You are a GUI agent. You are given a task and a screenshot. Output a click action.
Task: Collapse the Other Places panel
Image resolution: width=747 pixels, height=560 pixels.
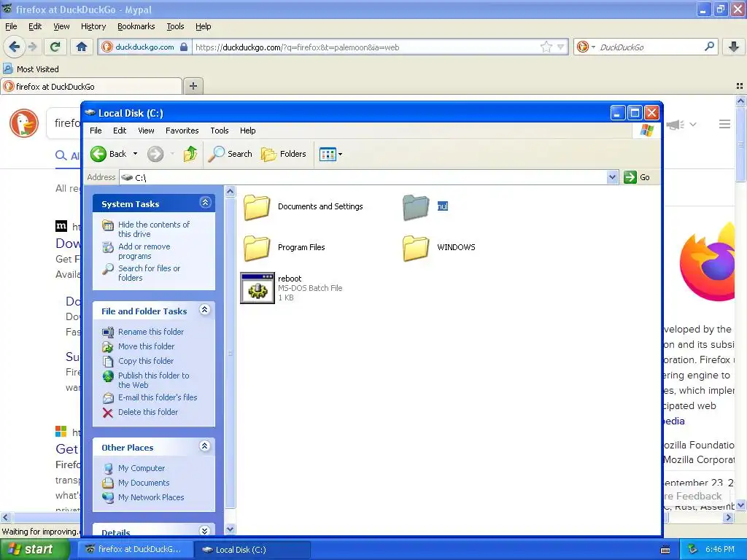pyautogui.click(x=205, y=446)
